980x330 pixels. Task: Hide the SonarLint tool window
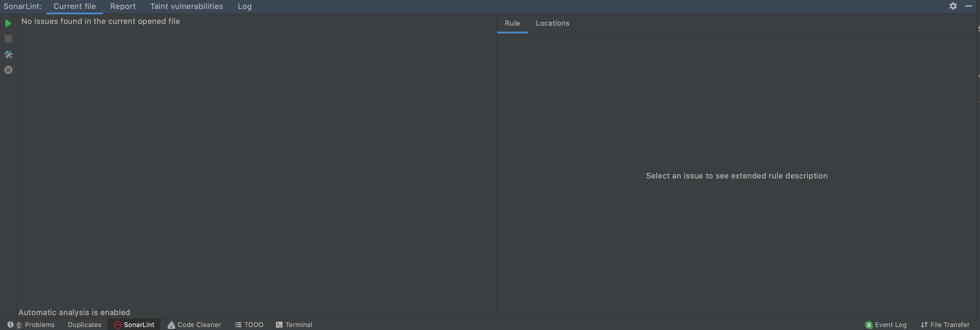tap(969, 6)
